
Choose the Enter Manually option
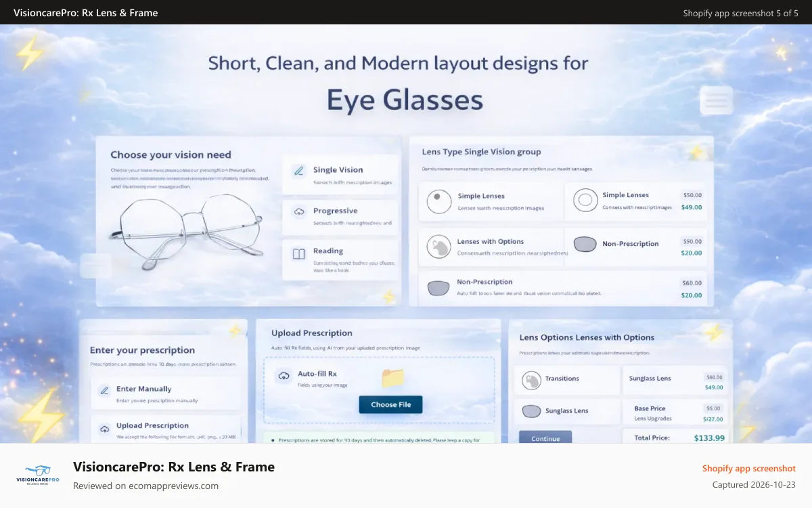(x=165, y=394)
